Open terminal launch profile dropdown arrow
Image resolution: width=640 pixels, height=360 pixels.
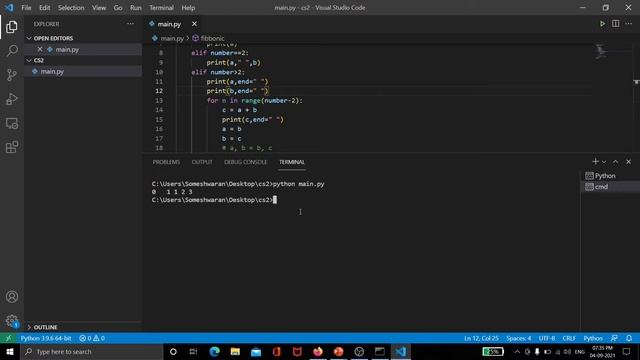click(x=604, y=162)
